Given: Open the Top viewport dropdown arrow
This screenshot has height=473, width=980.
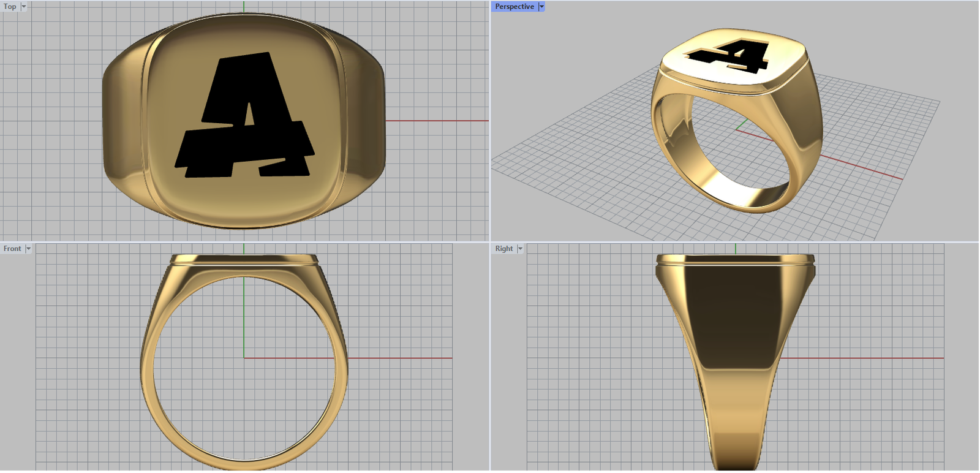Looking at the screenshot, I should tap(24, 7).
